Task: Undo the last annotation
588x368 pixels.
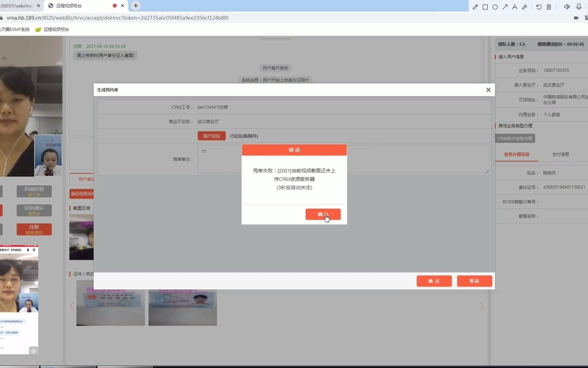Action: point(539,7)
